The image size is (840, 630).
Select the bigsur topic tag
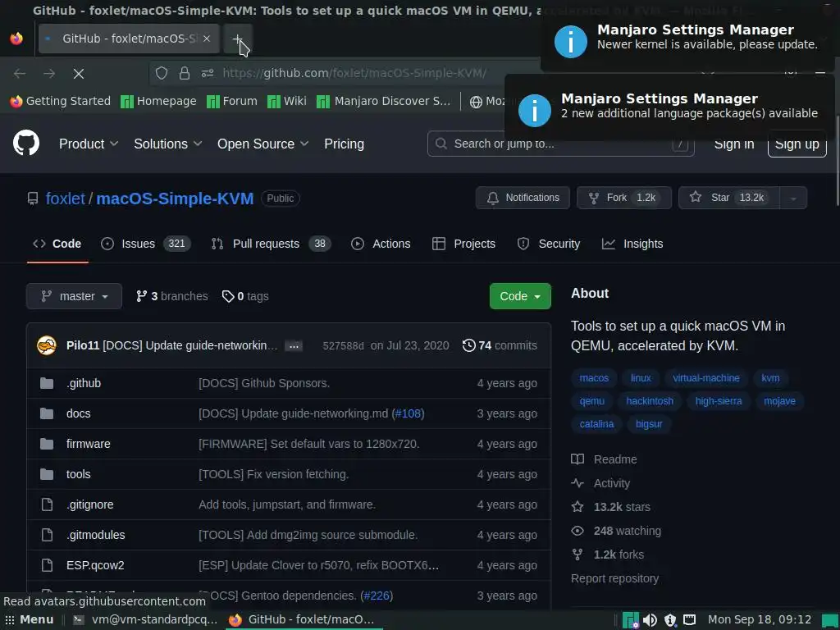(x=649, y=424)
